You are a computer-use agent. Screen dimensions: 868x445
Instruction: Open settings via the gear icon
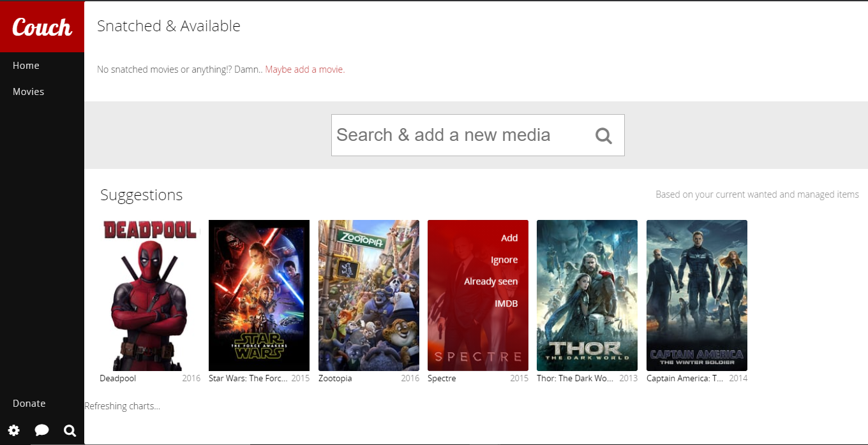point(13,430)
